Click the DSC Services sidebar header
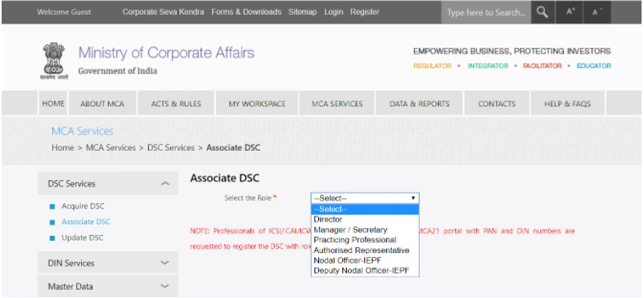This screenshot has height=298, width=644. 108,183
